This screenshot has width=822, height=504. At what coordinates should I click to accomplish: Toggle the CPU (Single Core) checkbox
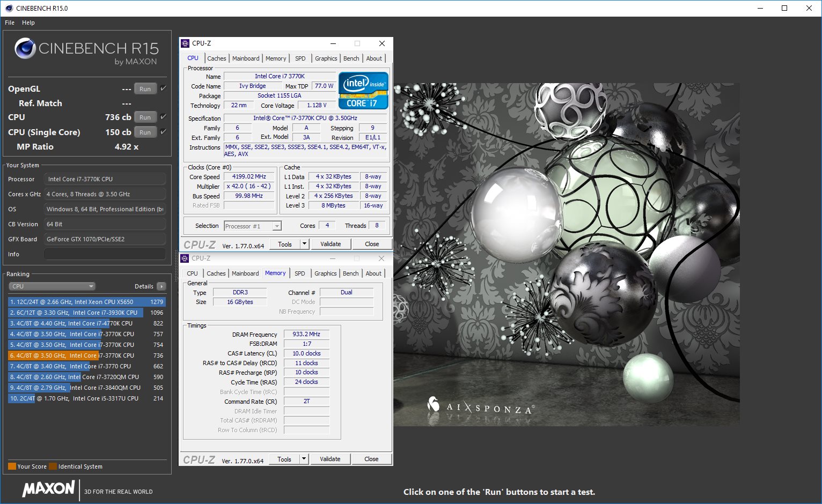tap(164, 132)
